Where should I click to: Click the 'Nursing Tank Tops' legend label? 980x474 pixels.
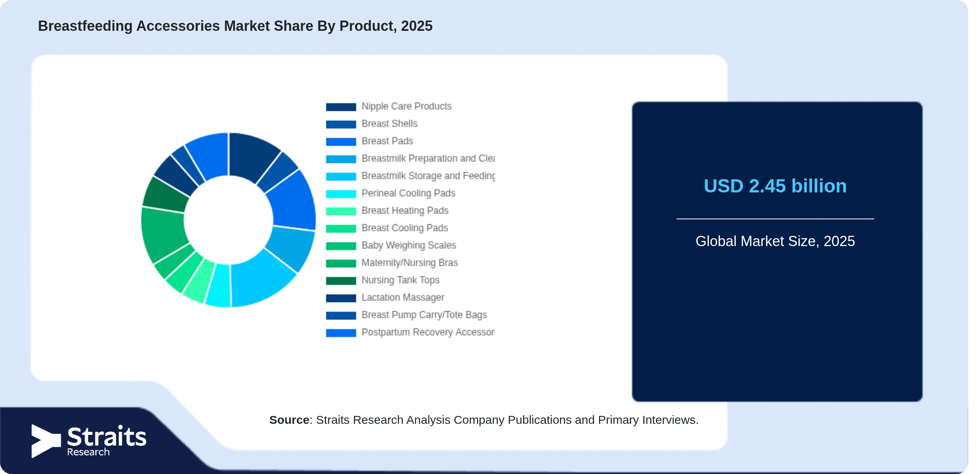pos(400,280)
